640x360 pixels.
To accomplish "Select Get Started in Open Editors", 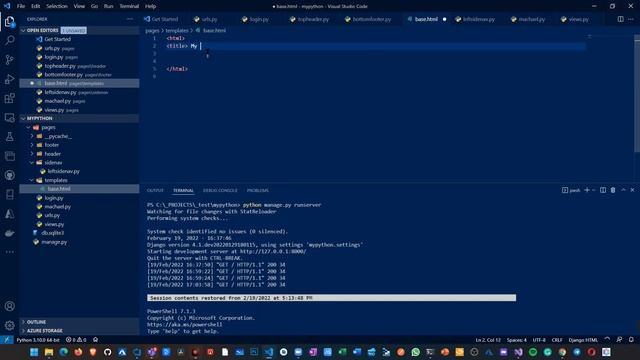I will tap(57, 39).
